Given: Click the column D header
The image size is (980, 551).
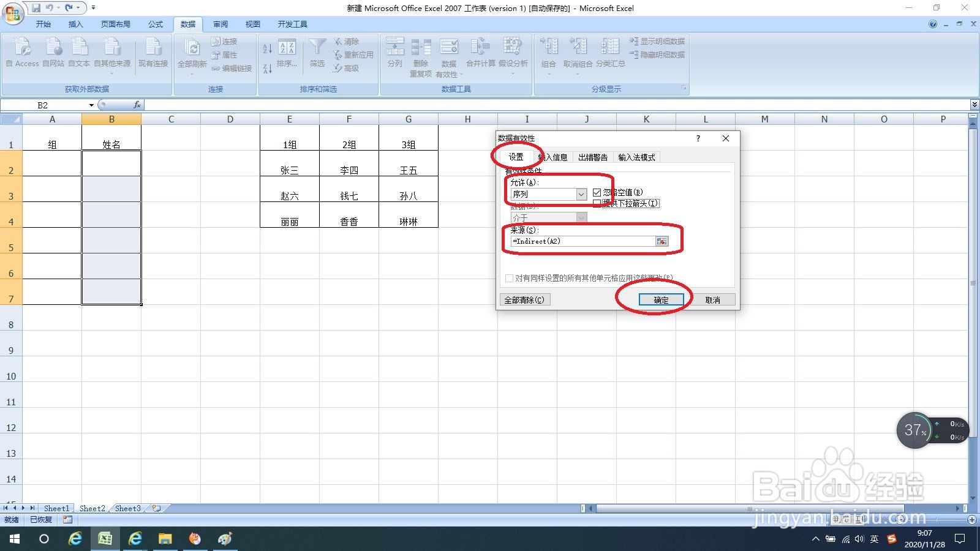Looking at the screenshot, I should 230,119.
